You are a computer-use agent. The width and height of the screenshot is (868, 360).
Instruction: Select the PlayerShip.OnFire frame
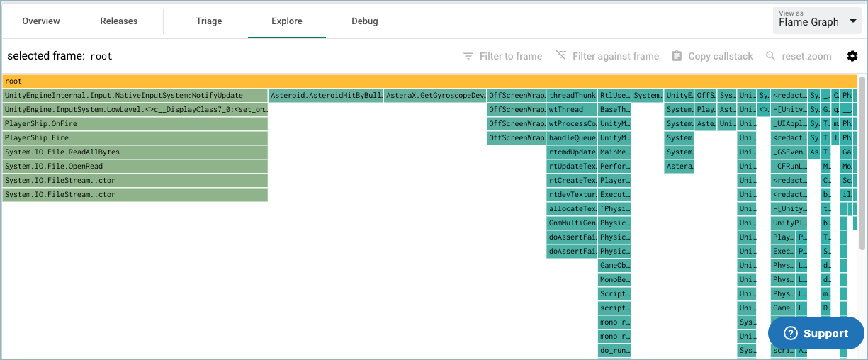point(135,124)
